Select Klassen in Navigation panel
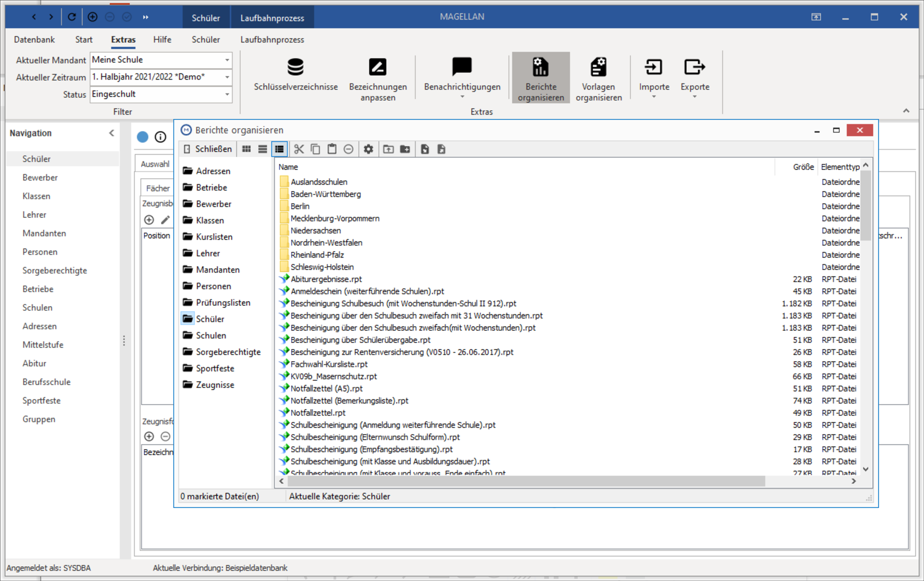Image resolution: width=924 pixels, height=581 pixels. tap(36, 196)
